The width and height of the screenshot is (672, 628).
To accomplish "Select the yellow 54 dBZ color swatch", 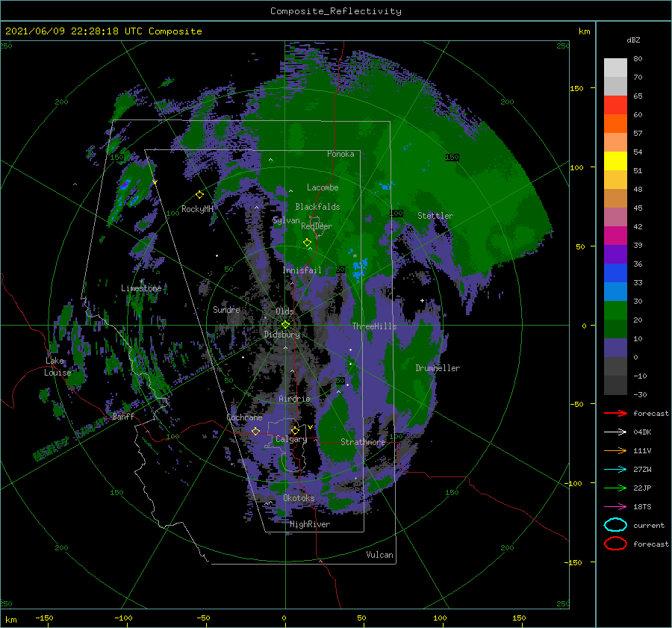I will click(x=615, y=161).
